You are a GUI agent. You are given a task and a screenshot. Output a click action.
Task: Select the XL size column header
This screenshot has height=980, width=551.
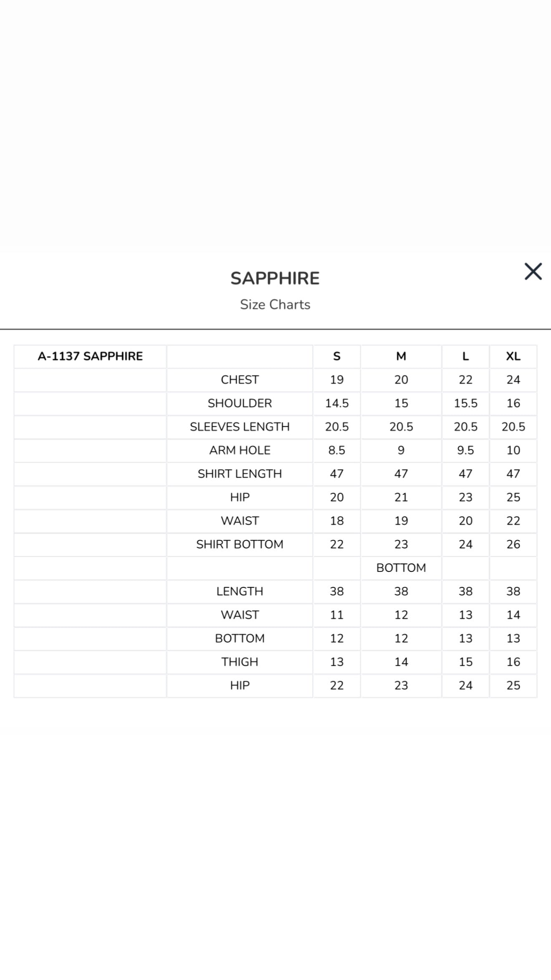coord(514,356)
